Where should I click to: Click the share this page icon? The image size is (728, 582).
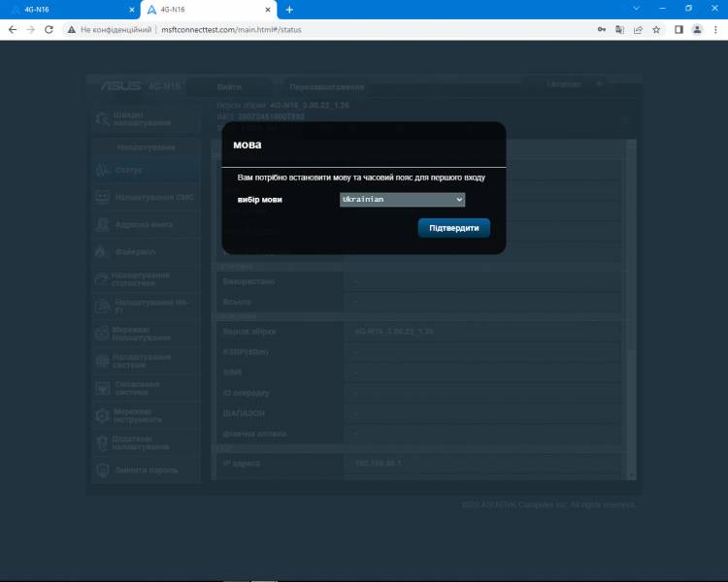click(638, 30)
